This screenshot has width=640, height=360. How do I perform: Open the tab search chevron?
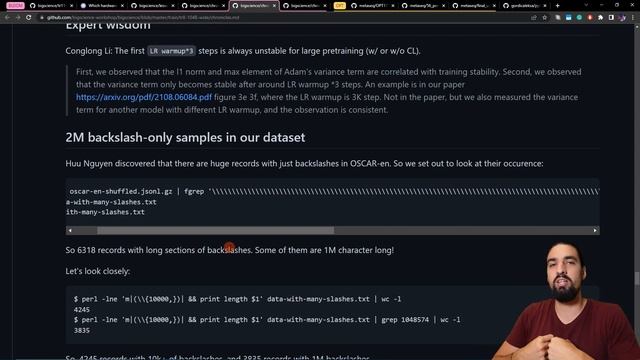[587, 5]
